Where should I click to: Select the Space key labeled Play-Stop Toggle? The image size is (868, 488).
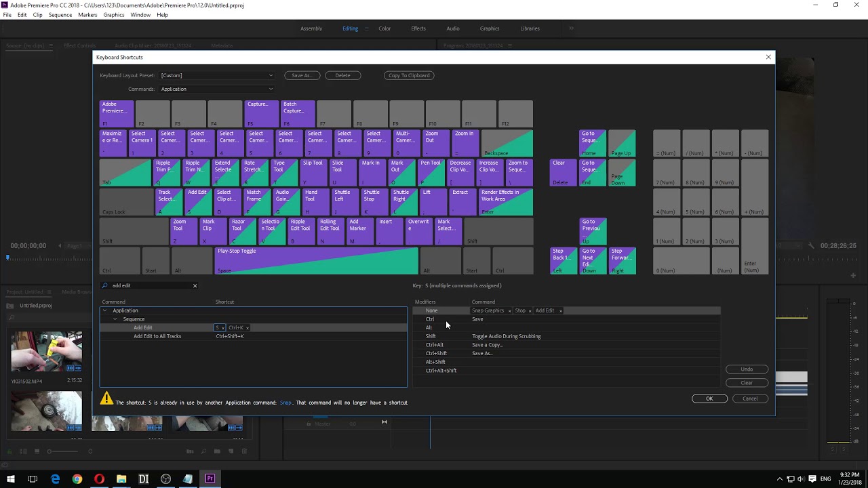click(317, 260)
